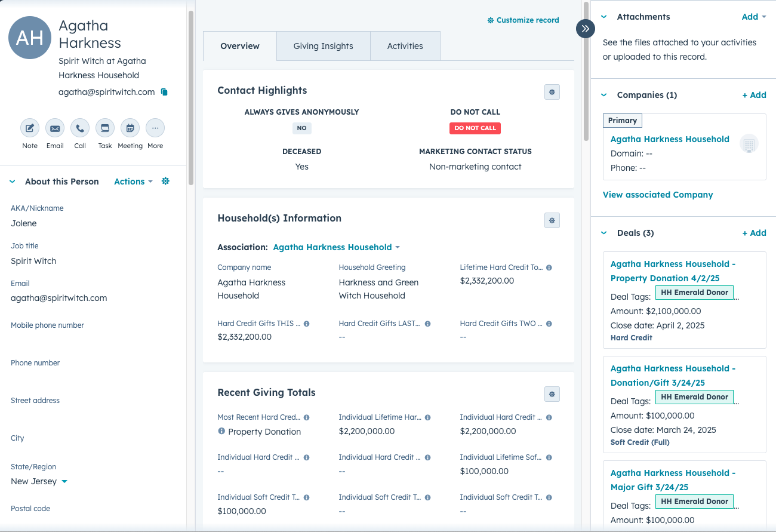Click the Customize record link
This screenshot has height=532, width=776.
(x=523, y=20)
